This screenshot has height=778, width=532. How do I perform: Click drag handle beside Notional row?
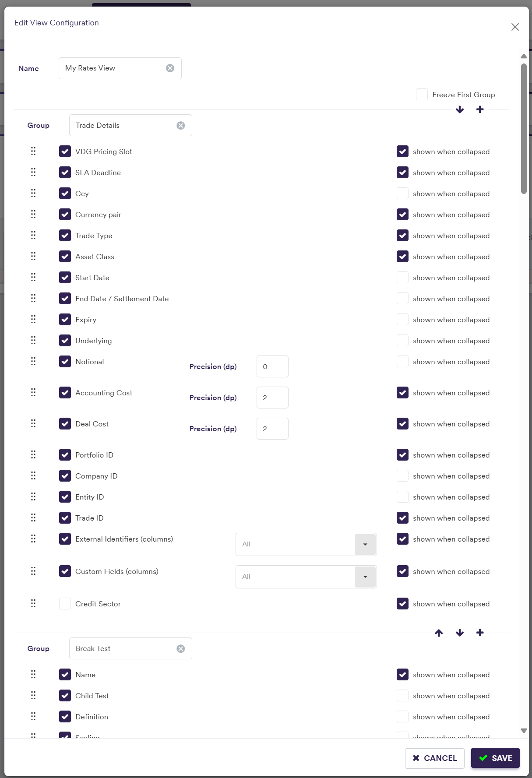pyautogui.click(x=33, y=362)
